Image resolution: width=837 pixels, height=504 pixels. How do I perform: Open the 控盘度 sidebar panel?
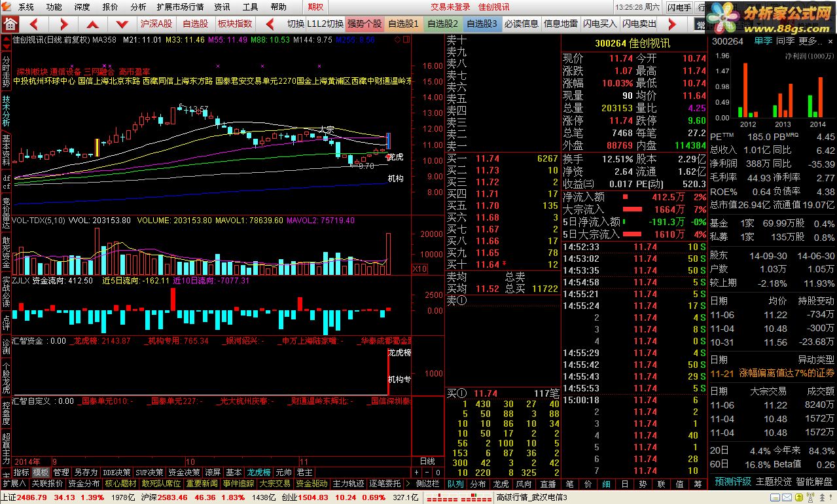[6, 414]
